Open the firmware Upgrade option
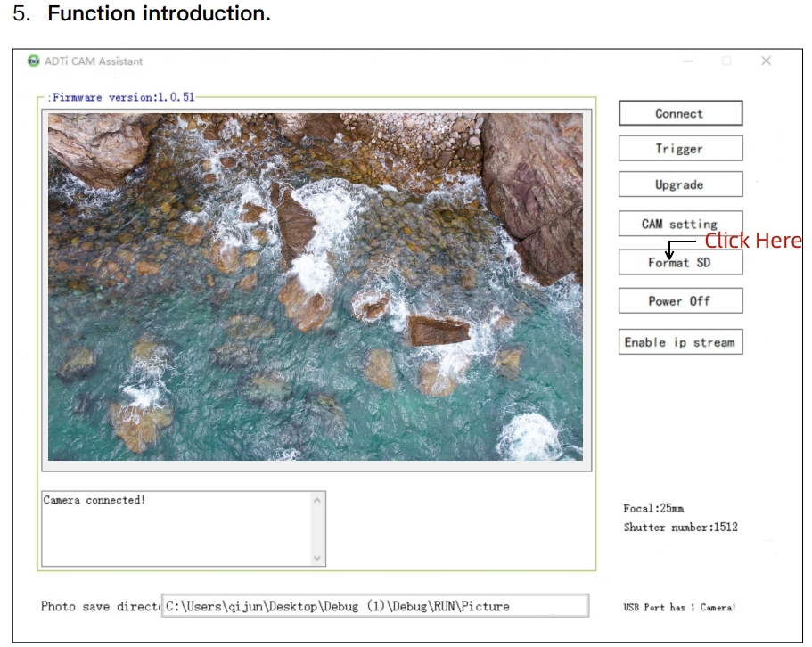812x647 pixels. click(x=680, y=184)
